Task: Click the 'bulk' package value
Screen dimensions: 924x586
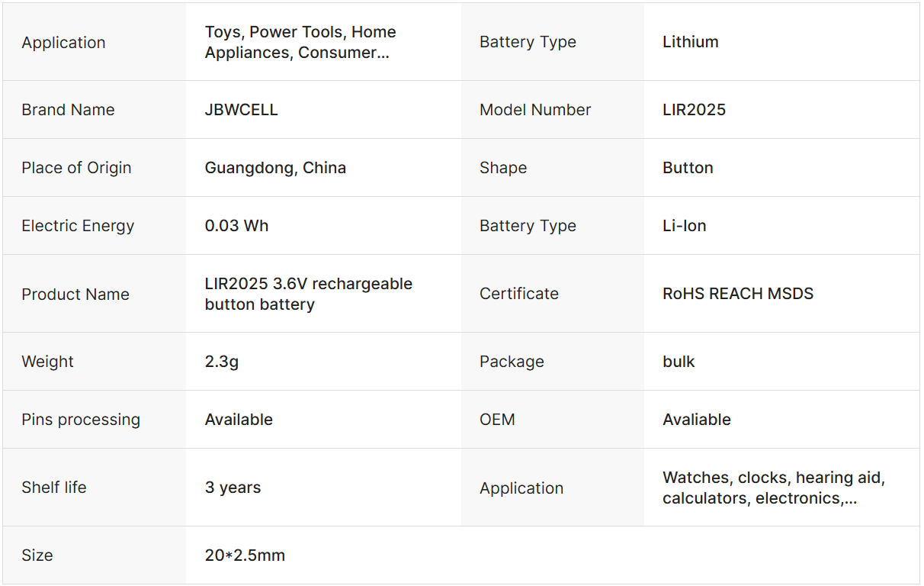Action: click(679, 362)
